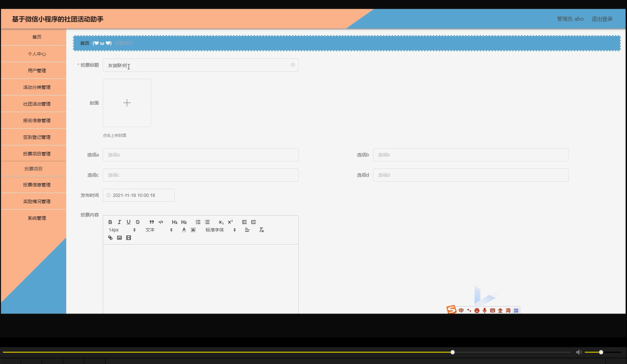Insert a blockquote in editor
The width and height of the screenshot is (627, 364).
click(152, 222)
